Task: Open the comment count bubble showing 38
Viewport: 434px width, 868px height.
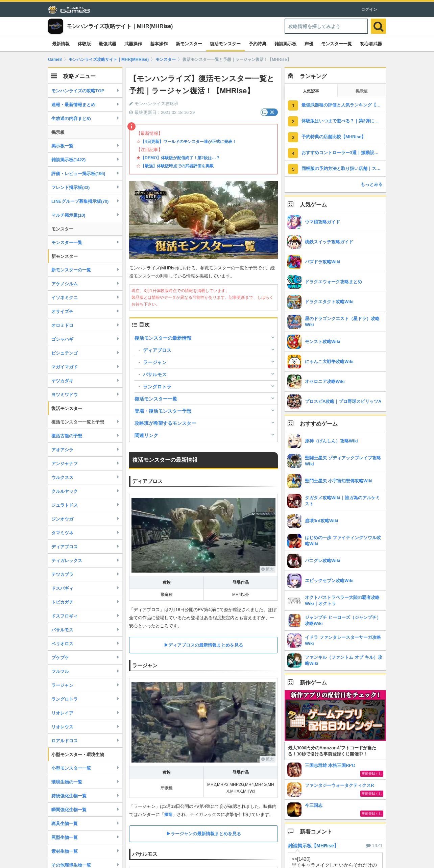Action: tap(269, 112)
